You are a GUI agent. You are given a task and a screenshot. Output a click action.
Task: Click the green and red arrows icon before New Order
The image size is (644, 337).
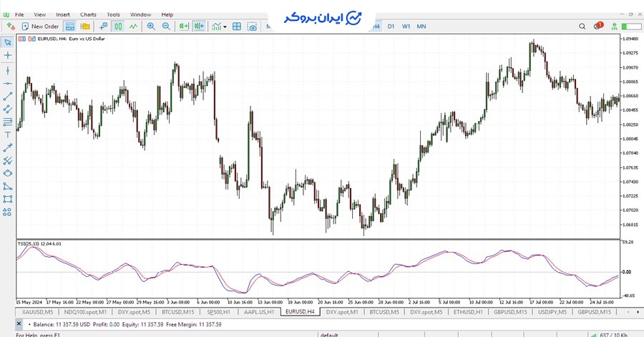pyautogui.click(x=10, y=26)
